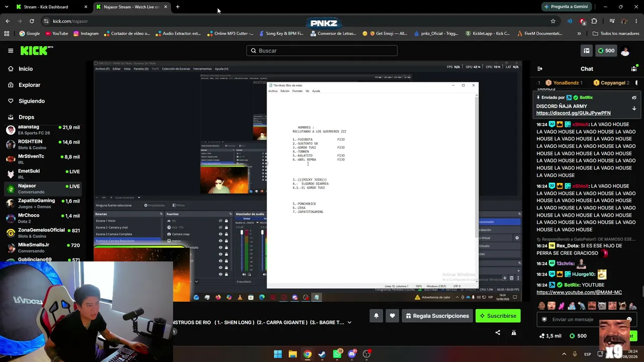Open ROSHTEIN channel from the sidebar list
Screen dimensions: 644x362
coord(43,145)
